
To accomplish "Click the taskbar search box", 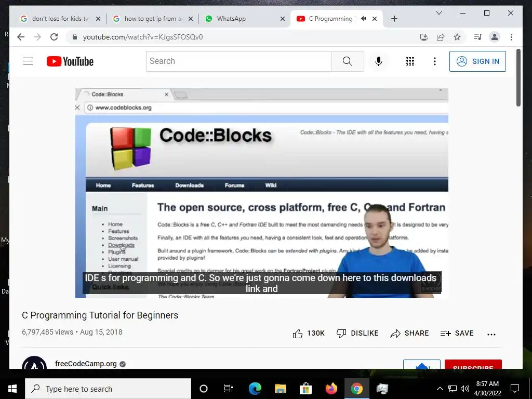I will point(108,389).
